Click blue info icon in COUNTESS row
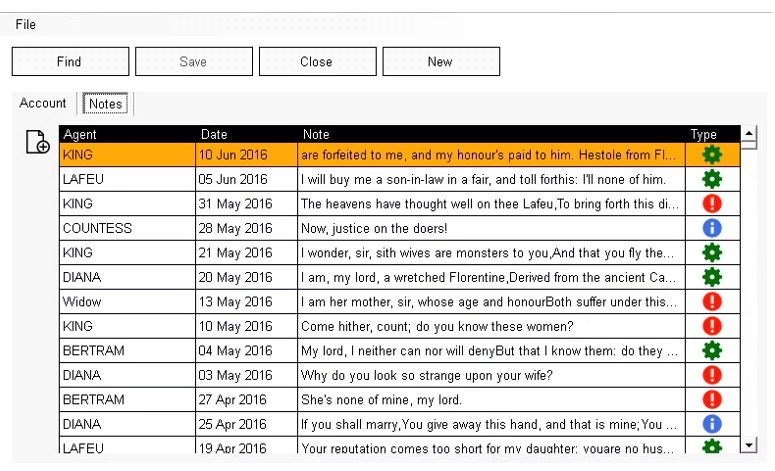The image size is (775, 471). [712, 228]
